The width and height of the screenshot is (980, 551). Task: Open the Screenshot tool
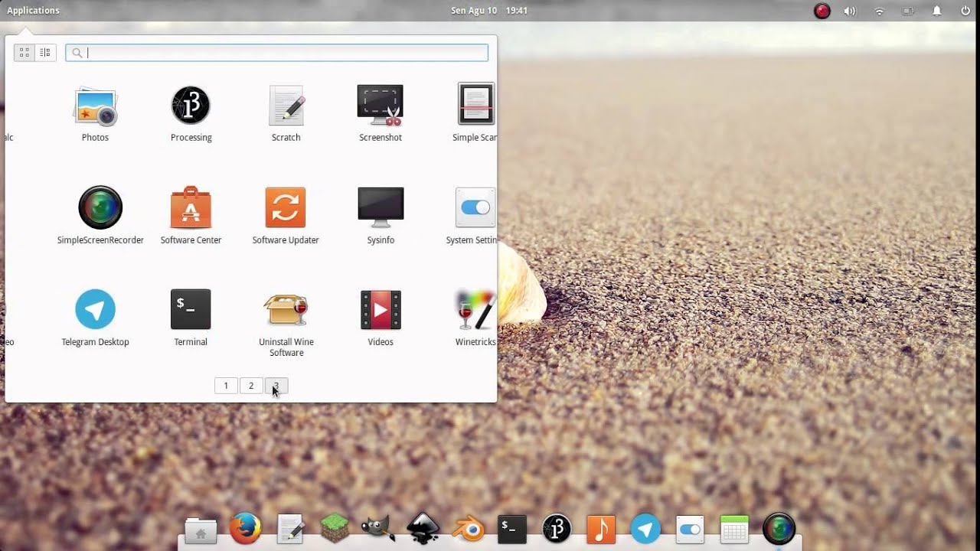click(381, 113)
